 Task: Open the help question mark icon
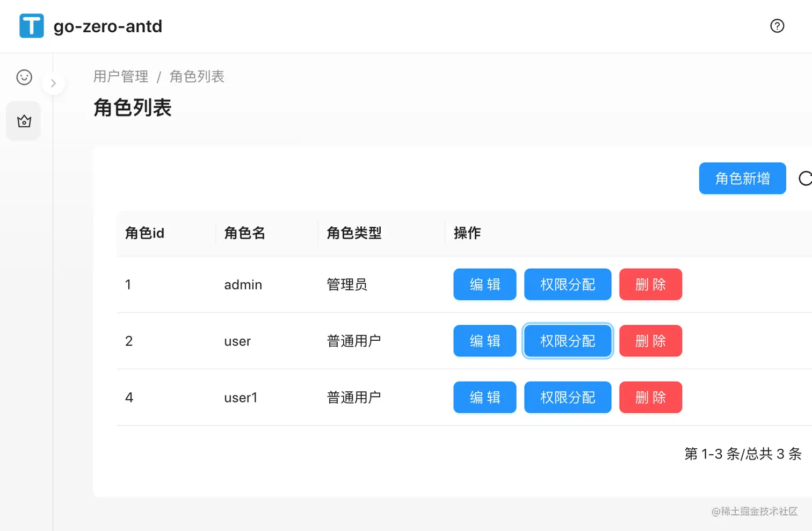777,26
